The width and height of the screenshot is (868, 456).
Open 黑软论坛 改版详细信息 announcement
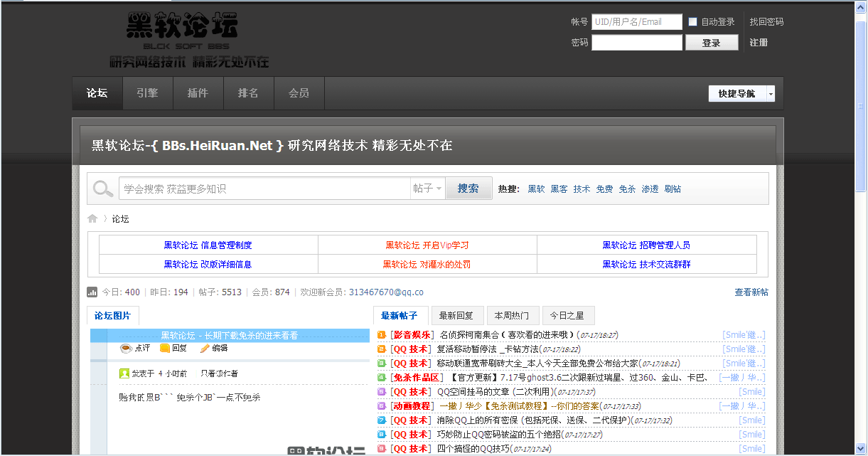(208, 265)
